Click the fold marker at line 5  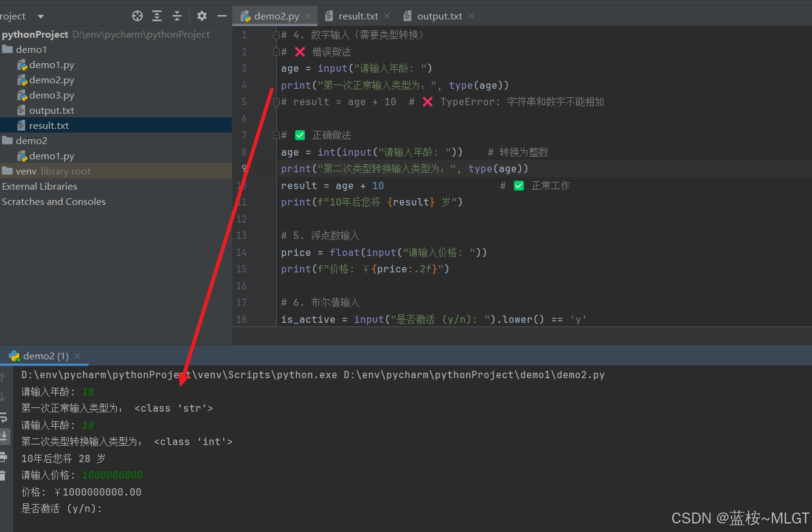[x=276, y=102]
